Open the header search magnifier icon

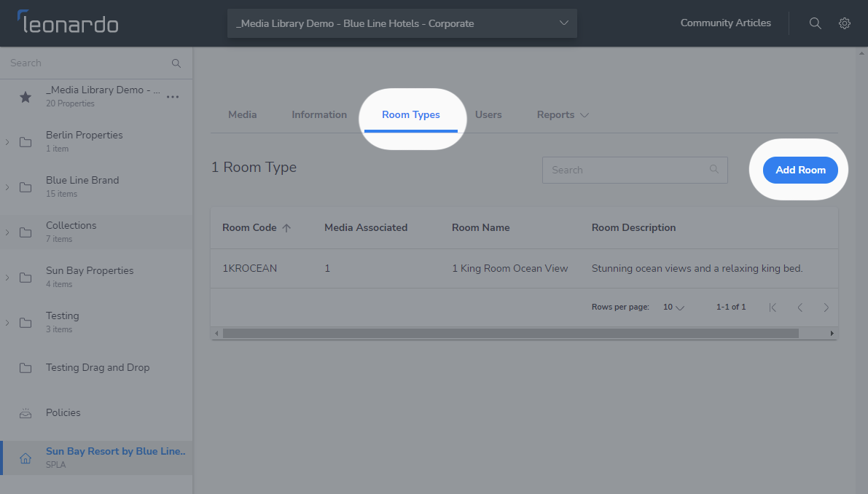[x=815, y=23]
